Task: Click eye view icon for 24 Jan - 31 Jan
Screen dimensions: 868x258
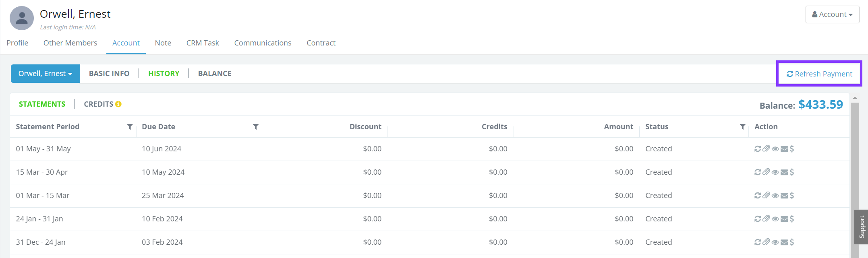Action: [x=775, y=219]
